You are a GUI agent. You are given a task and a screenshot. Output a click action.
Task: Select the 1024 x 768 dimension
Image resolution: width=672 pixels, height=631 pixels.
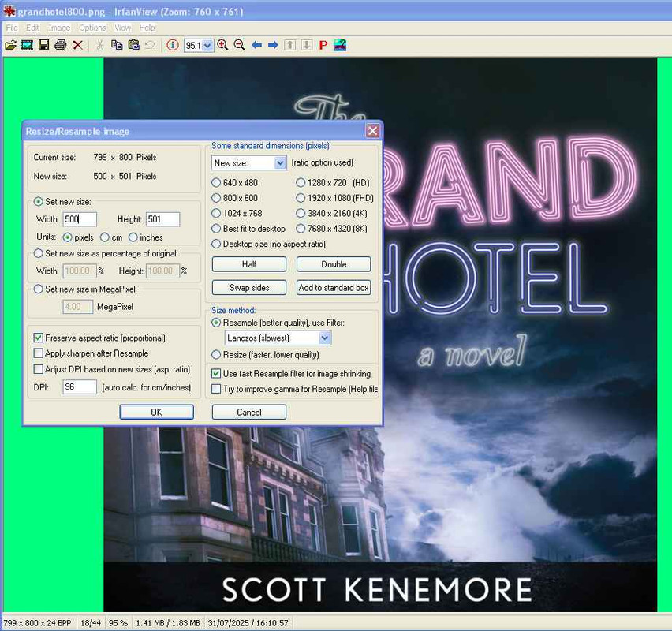(216, 213)
